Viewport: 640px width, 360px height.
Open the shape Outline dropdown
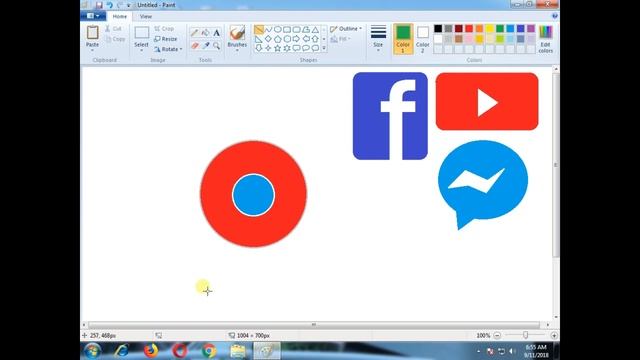click(346, 29)
